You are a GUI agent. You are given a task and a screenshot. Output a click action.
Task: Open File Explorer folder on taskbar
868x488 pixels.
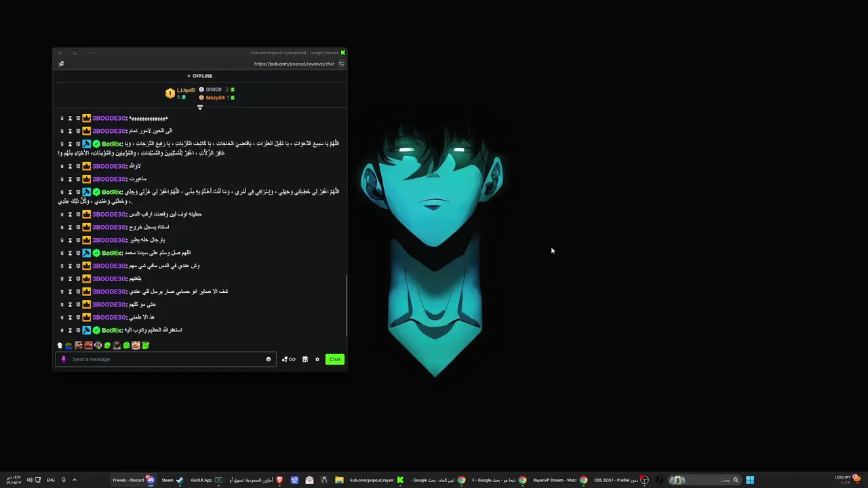click(339, 480)
